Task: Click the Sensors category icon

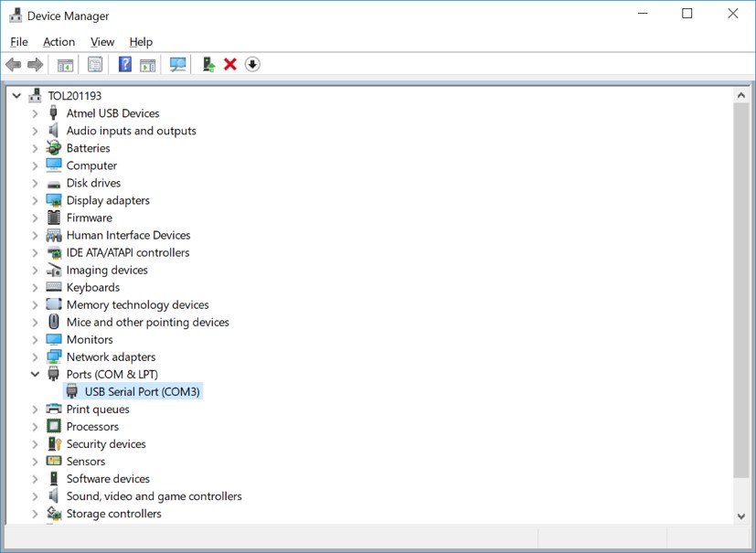Action: [x=54, y=461]
